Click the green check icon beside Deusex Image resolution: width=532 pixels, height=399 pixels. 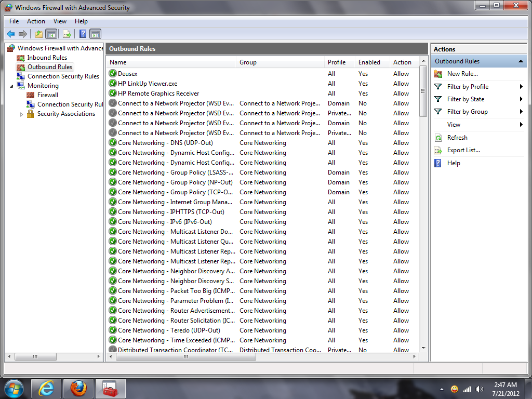click(x=113, y=74)
